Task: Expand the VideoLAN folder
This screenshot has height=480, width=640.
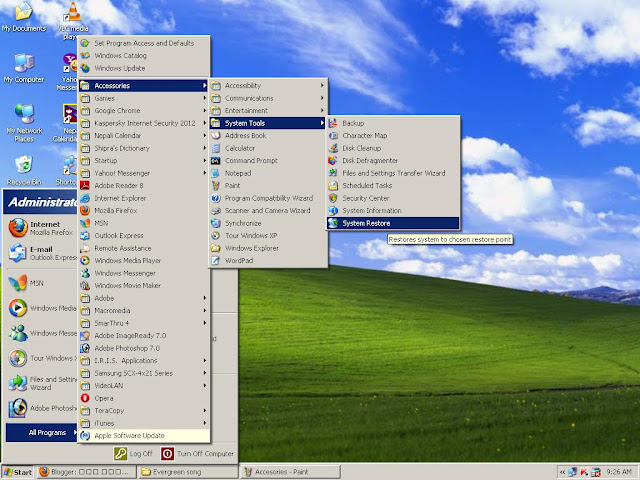Action: point(144,386)
